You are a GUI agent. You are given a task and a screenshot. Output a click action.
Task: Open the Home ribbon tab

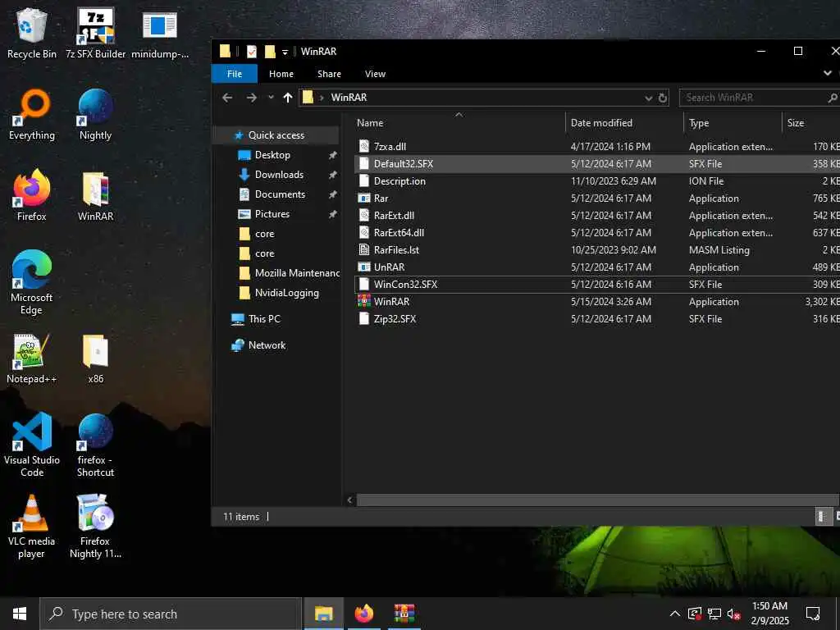point(281,74)
